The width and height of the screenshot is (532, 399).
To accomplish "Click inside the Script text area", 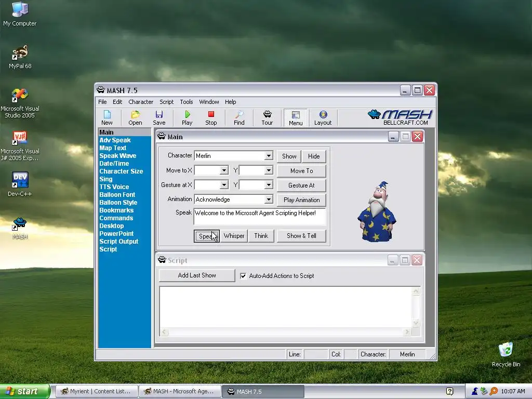I will [x=286, y=307].
